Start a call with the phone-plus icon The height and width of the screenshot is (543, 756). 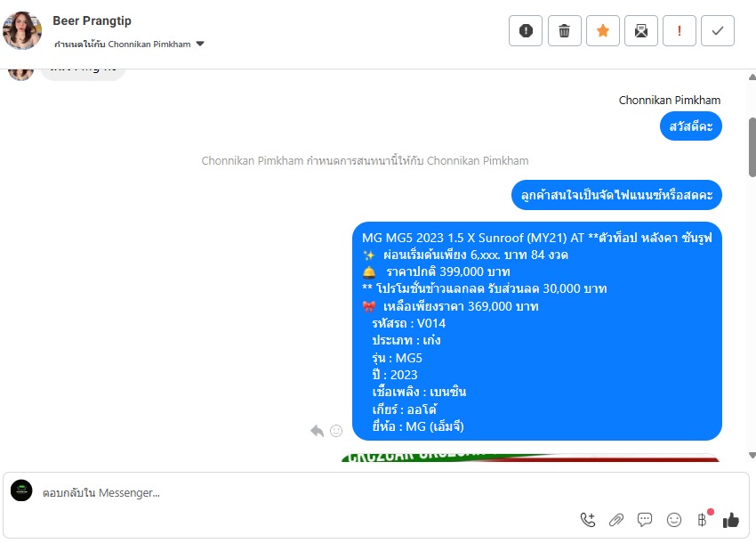[588, 520]
